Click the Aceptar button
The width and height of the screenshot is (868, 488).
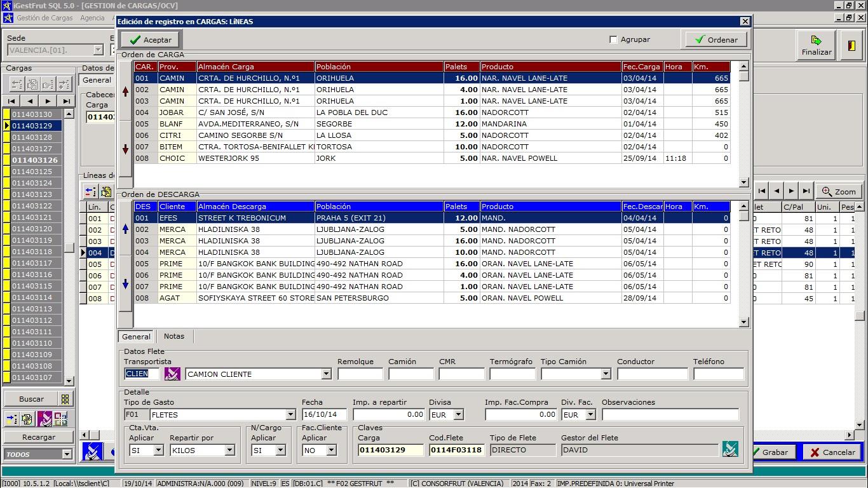click(x=150, y=39)
